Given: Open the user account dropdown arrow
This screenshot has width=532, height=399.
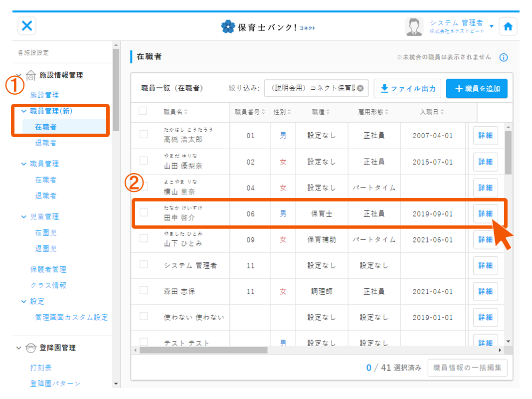Looking at the screenshot, I should 492,26.
